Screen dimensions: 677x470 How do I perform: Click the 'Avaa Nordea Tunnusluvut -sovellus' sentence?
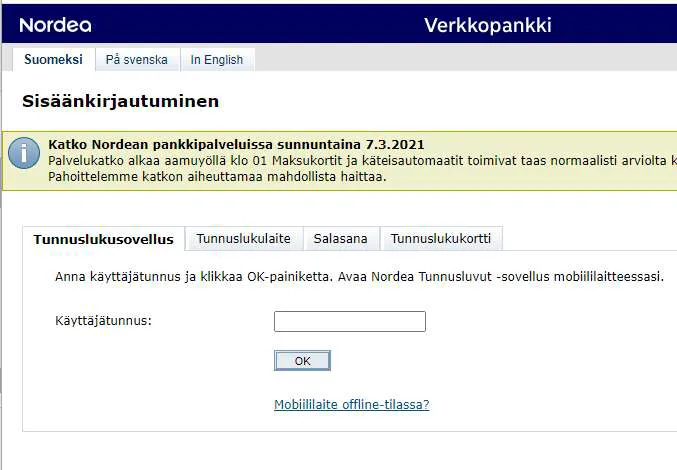pyautogui.click(x=500, y=277)
